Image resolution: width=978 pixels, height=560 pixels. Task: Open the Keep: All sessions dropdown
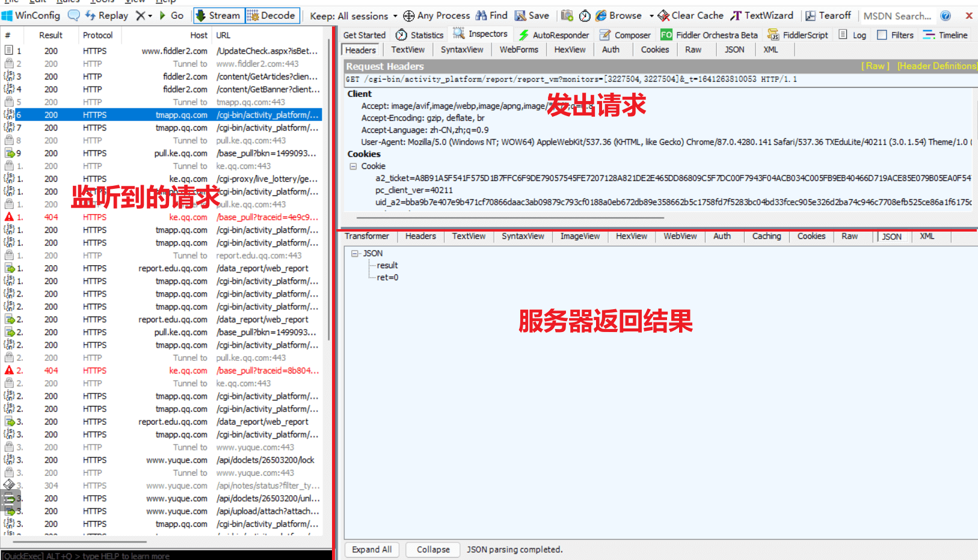pos(354,16)
